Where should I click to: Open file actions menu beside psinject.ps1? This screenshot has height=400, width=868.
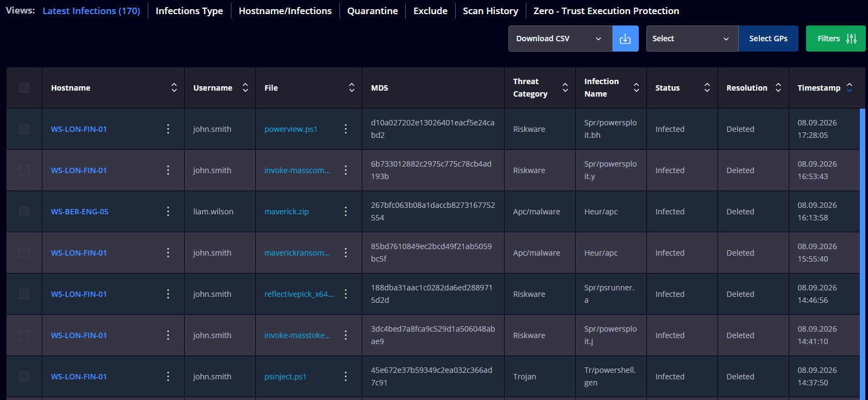(345, 376)
